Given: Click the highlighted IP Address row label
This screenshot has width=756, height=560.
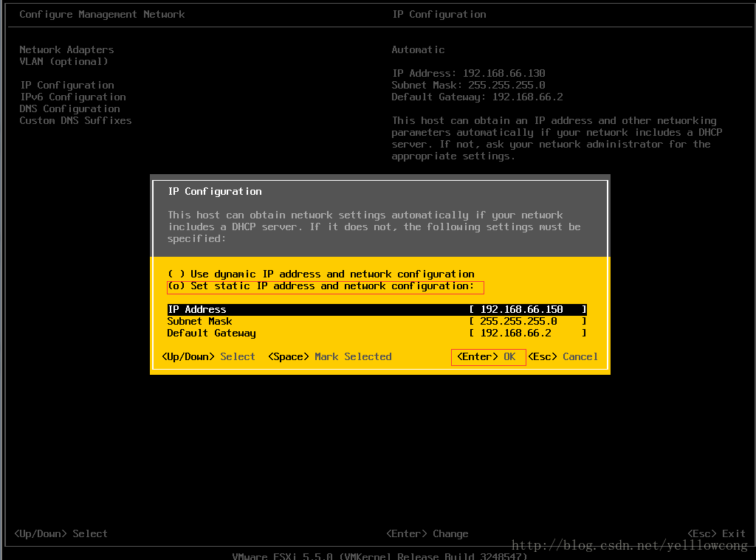Looking at the screenshot, I should (197, 309).
